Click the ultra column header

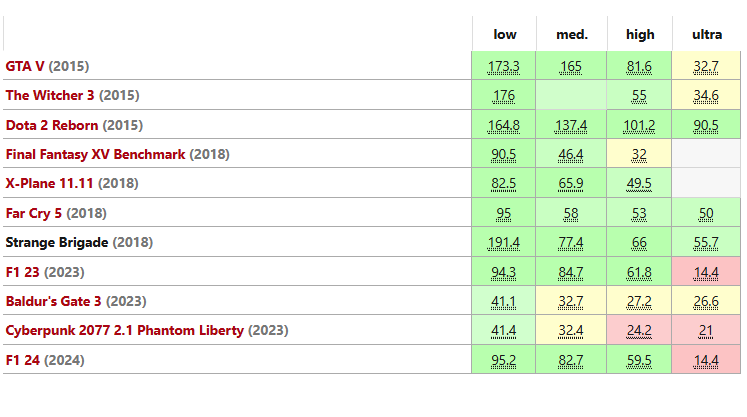tap(707, 34)
